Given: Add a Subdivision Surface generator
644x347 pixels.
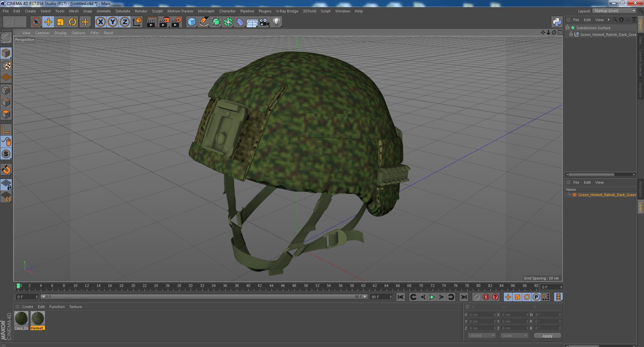Looking at the screenshot, I should pos(216,22).
